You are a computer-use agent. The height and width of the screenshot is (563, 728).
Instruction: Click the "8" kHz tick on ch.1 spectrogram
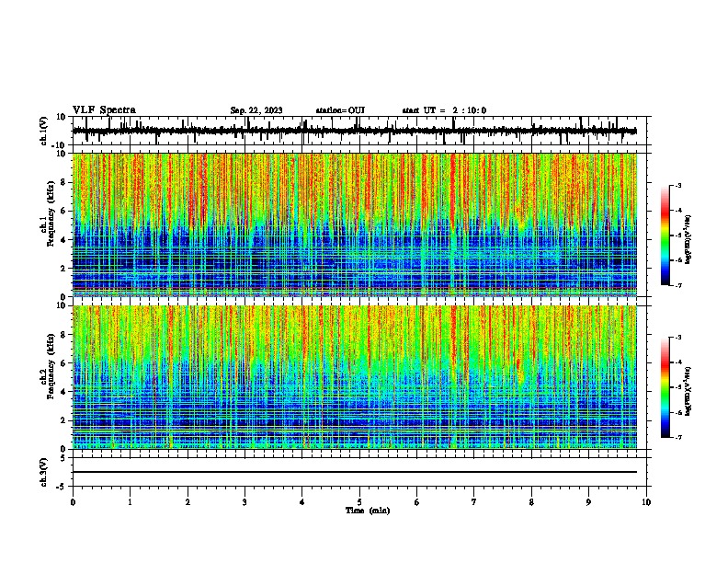(x=64, y=182)
